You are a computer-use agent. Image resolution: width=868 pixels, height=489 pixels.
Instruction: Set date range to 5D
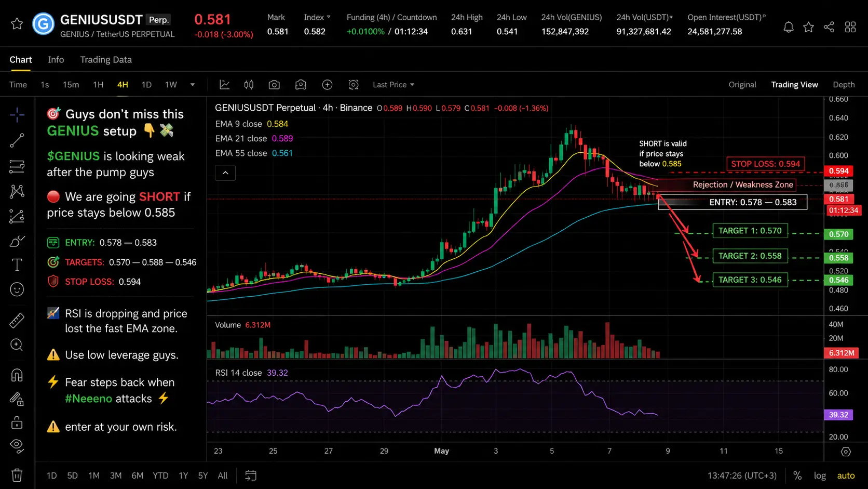click(x=72, y=475)
